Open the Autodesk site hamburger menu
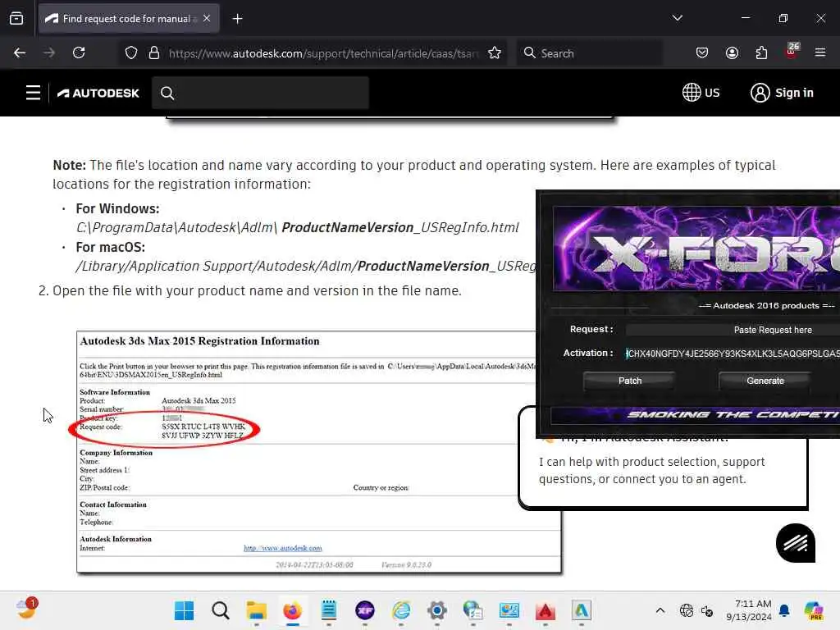Image resolution: width=840 pixels, height=630 pixels. 33,93
